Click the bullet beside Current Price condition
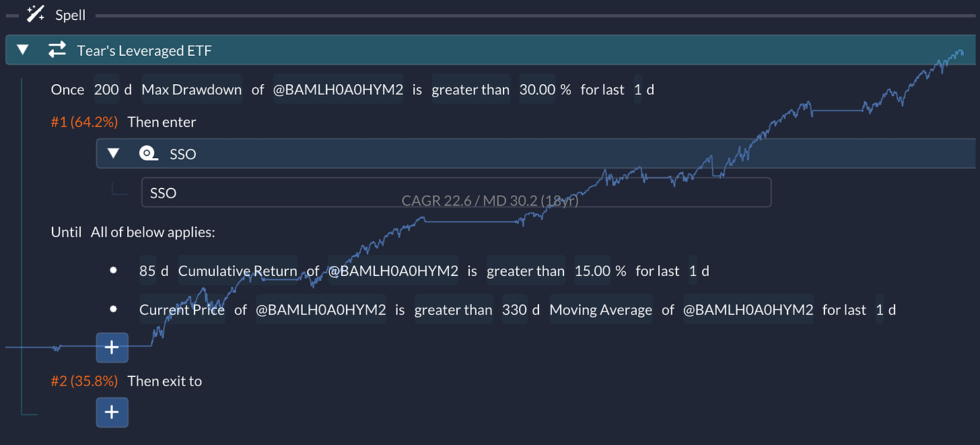Screen dimensions: 980x445 pyautogui.click(x=114, y=309)
